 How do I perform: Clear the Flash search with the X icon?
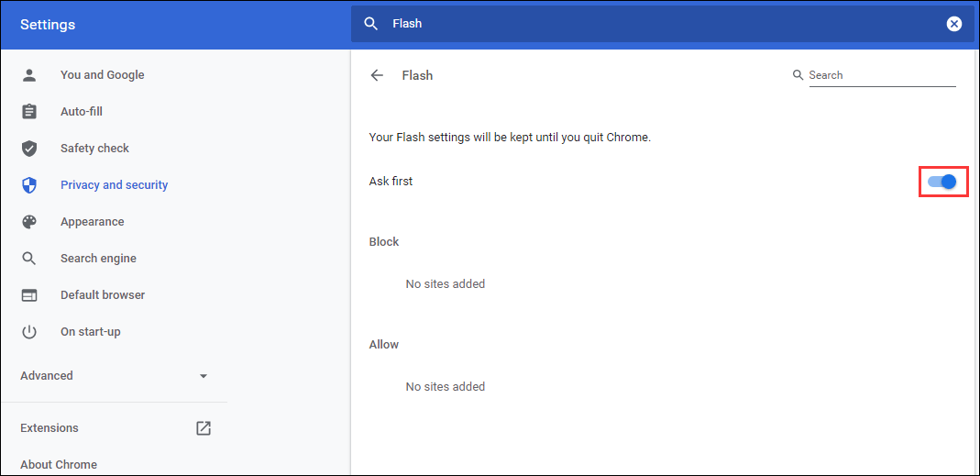(953, 24)
